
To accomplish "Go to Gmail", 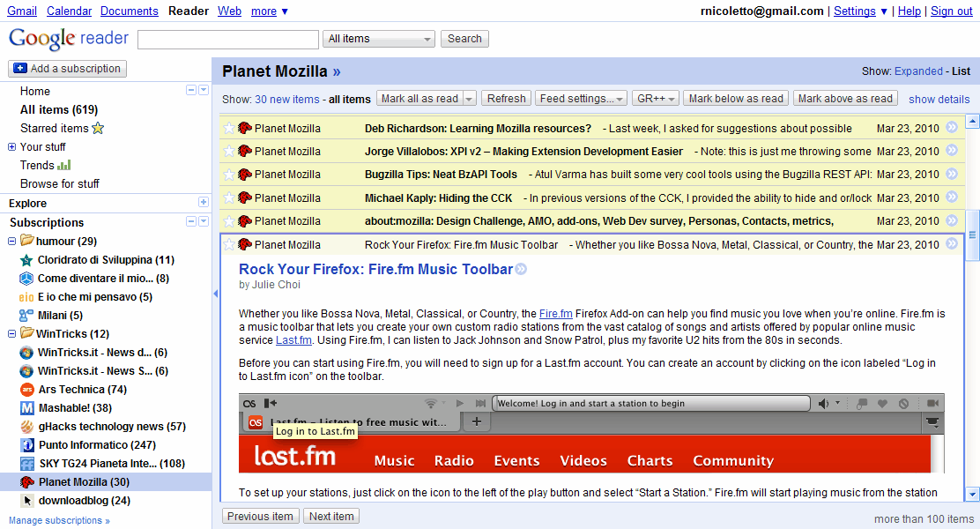I will coord(22,11).
